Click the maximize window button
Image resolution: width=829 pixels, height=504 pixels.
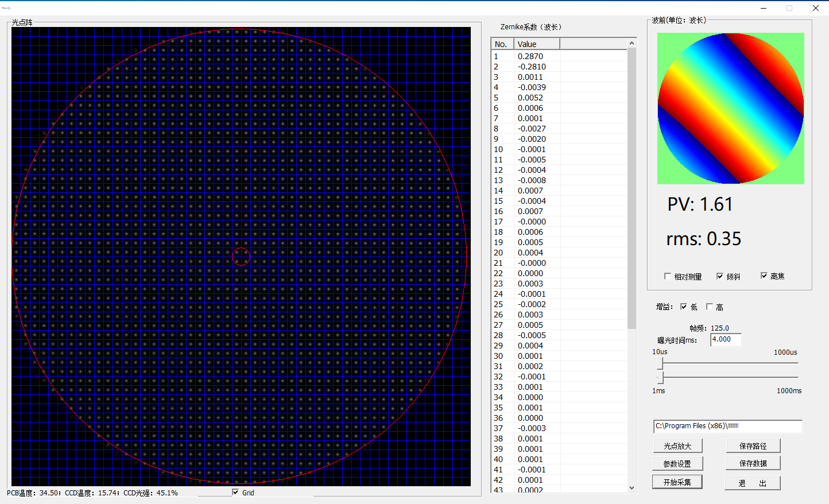click(789, 8)
